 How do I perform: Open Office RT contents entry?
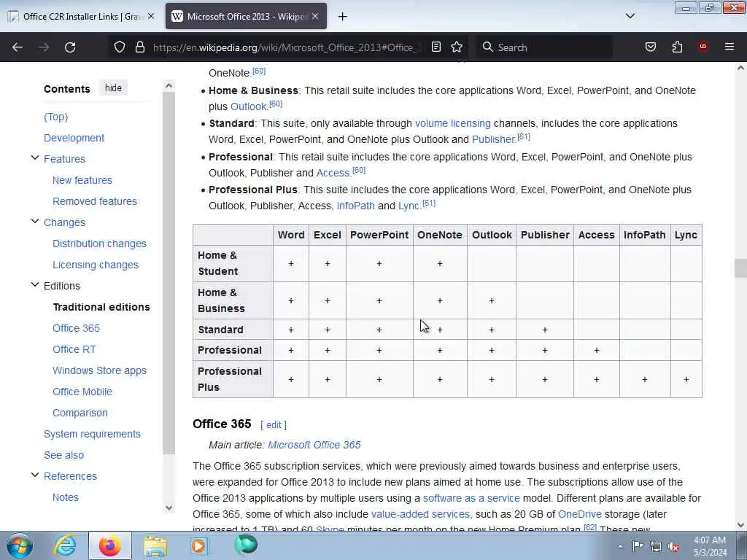[x=74, y=349]
